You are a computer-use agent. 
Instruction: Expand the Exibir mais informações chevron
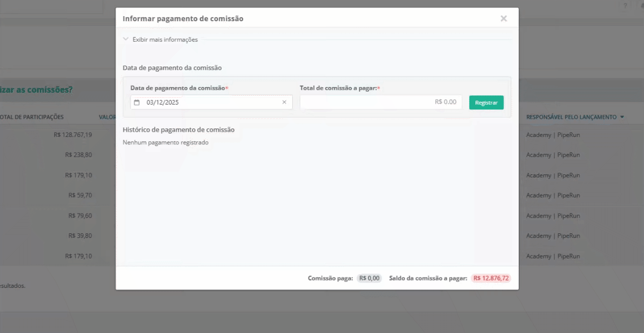click(x=126, y=39)
